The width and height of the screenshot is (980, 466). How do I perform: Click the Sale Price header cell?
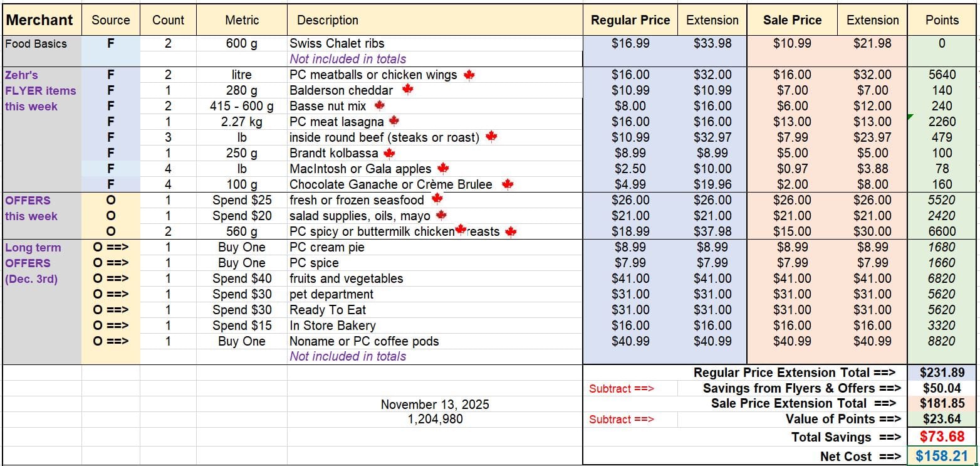792,20
